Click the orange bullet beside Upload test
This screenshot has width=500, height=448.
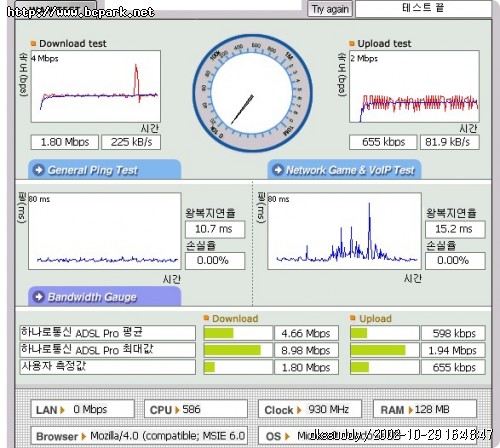352,43
